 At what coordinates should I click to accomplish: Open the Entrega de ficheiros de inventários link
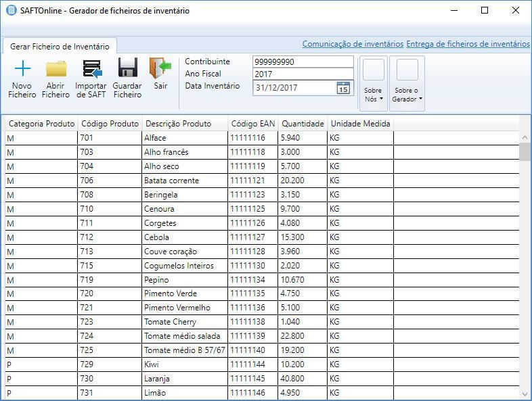coord(468,44)
